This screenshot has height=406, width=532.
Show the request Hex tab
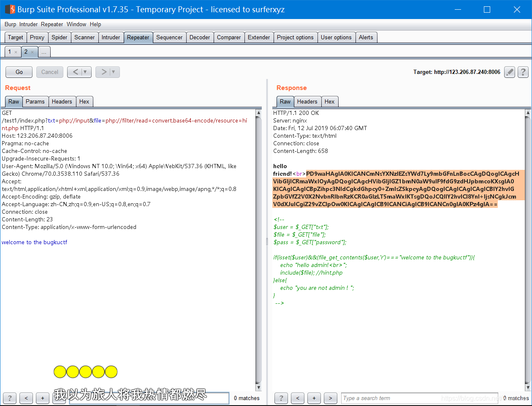pyautogui.click(x=84, y=101)
